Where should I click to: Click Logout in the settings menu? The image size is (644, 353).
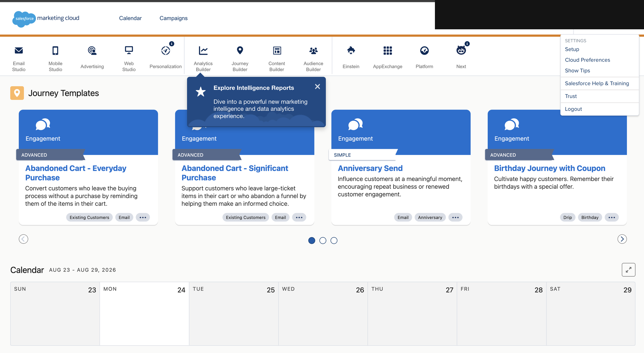(573, 109)
